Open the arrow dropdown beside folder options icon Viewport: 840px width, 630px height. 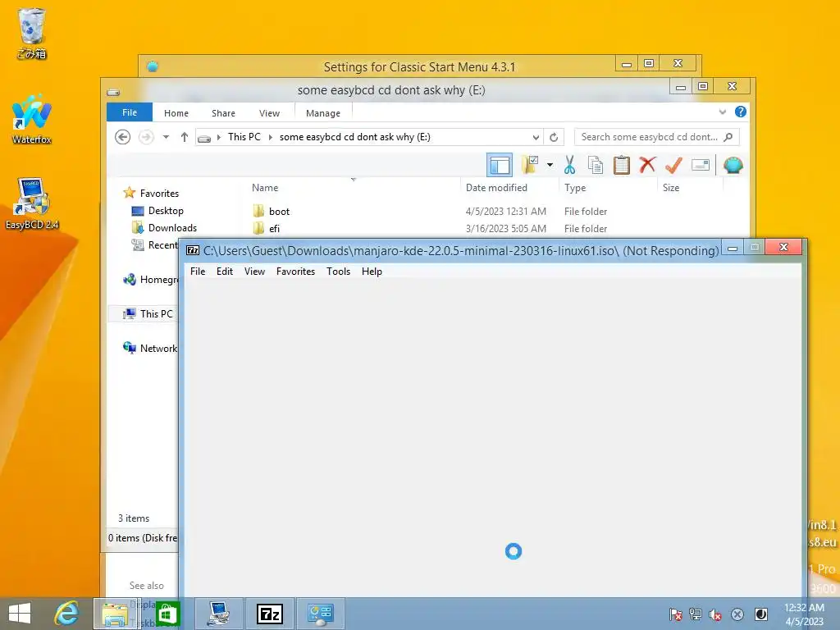coord(550,165)
